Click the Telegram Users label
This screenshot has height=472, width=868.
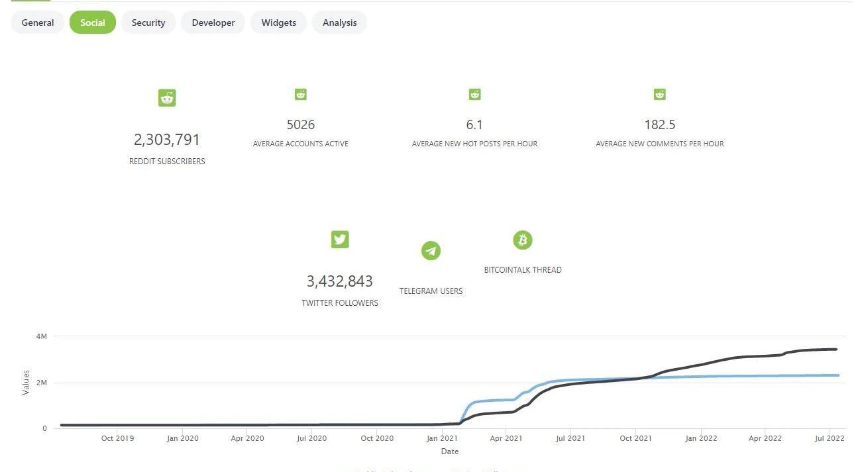431,291
